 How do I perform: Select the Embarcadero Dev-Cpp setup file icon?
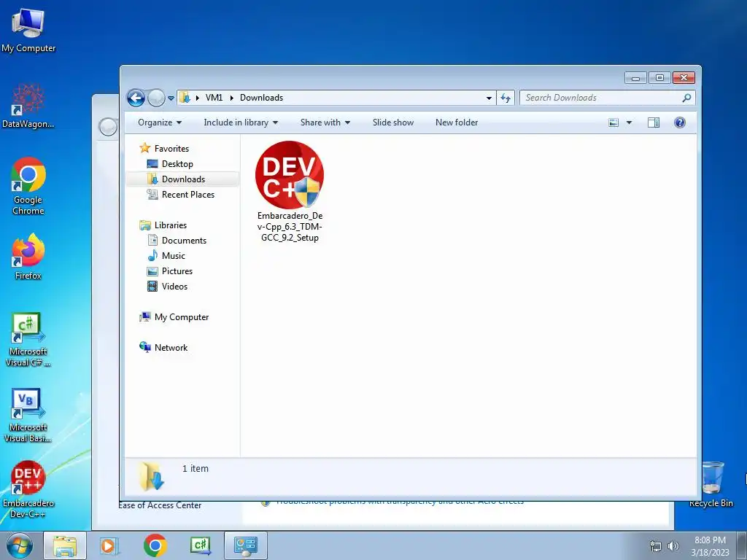click(290, 175)
